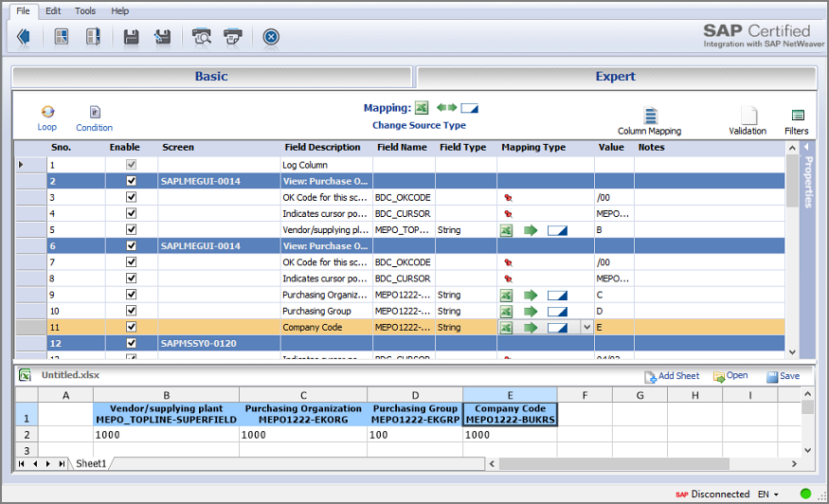This screenshot has height=504, width=829.
Task: Click SAP field icon in Purchasing Group row
Action: pos(557,312)
